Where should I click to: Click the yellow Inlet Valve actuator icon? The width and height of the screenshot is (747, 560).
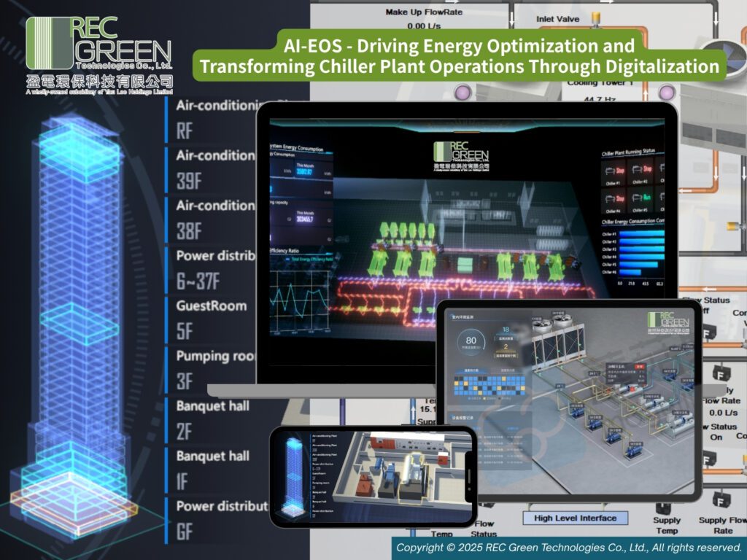(595, 18)
